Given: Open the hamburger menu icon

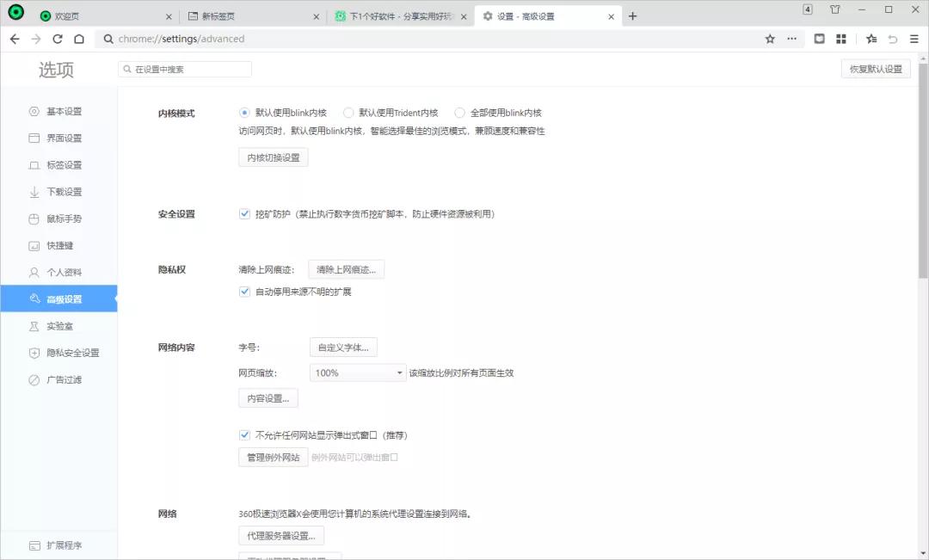Looking at the screenshot, I should 914,39.
